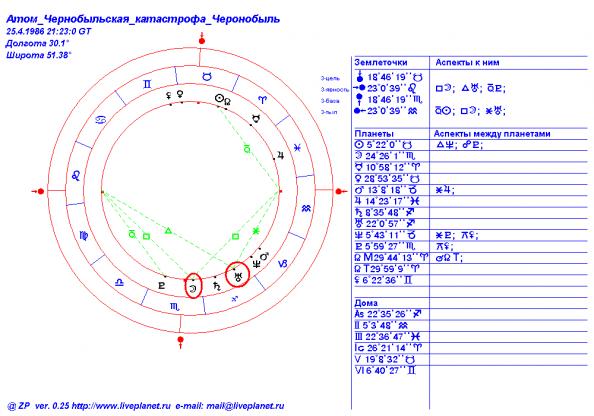
Task: Click the '@ ZP ver. 0.25' version text
Action: [39, 406]
